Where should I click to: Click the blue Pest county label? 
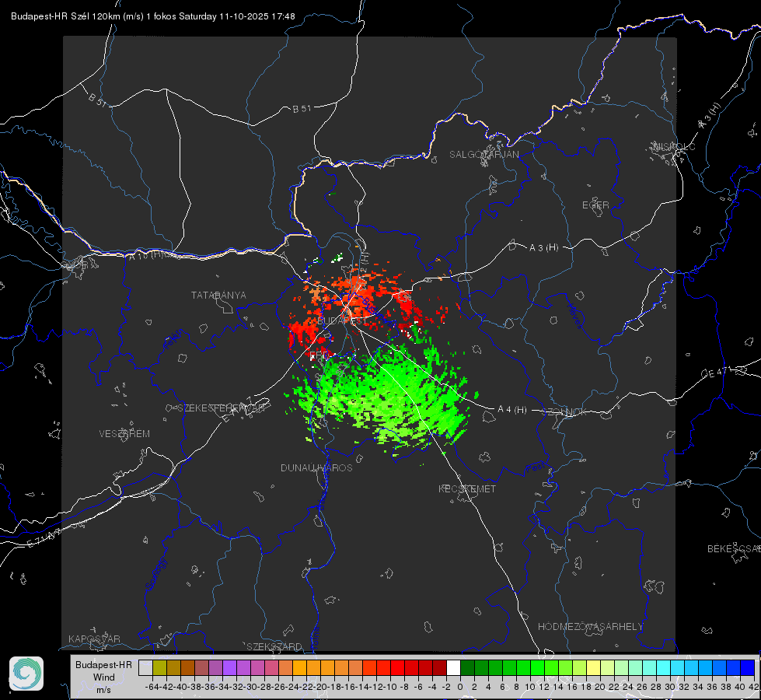click(x=536, y=468)
